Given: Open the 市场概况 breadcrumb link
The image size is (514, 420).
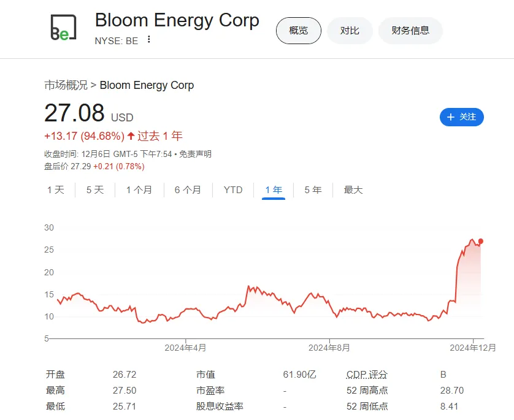Looking at the screenshot, I should tap(66, 85).
